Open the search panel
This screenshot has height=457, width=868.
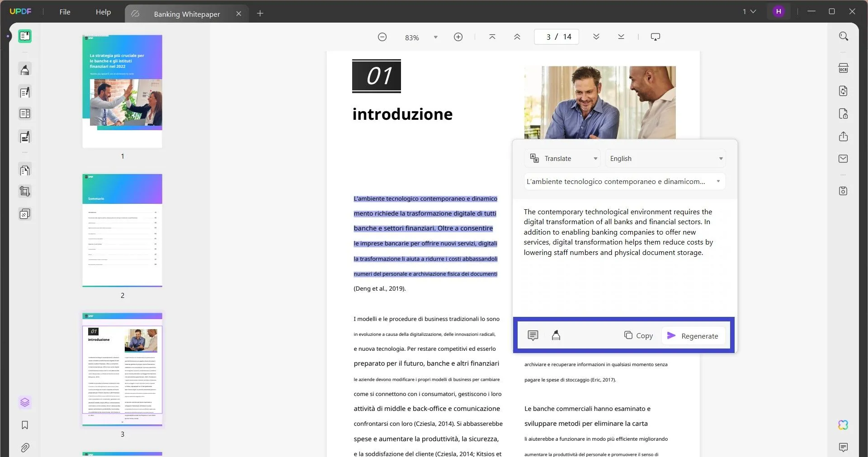844,36
